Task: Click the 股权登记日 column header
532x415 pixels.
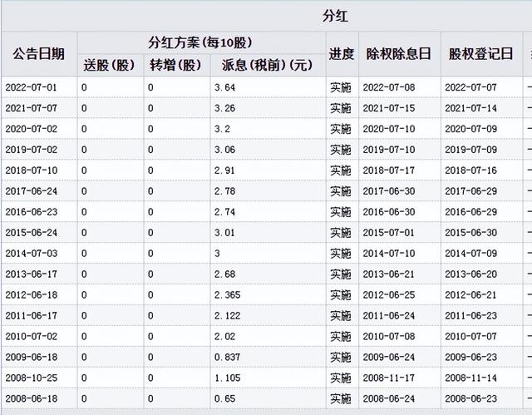Action: (480, 54)
